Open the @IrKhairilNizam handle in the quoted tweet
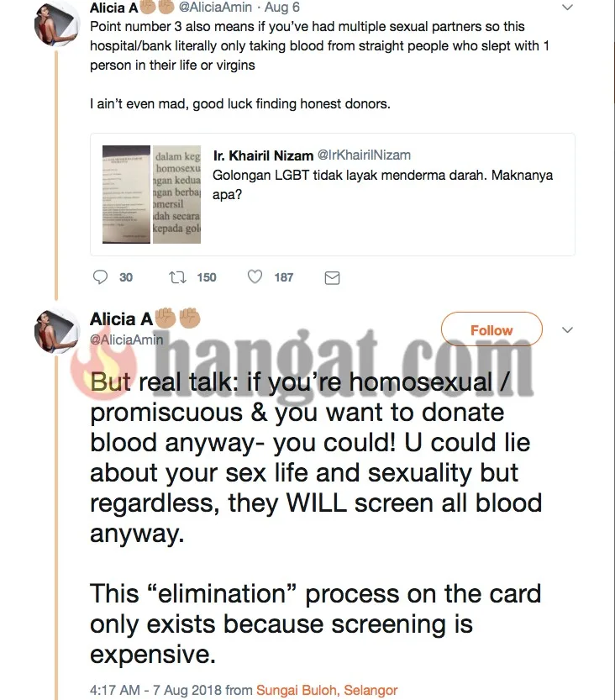This screenshot has width=615, height=700. point(364,155)
